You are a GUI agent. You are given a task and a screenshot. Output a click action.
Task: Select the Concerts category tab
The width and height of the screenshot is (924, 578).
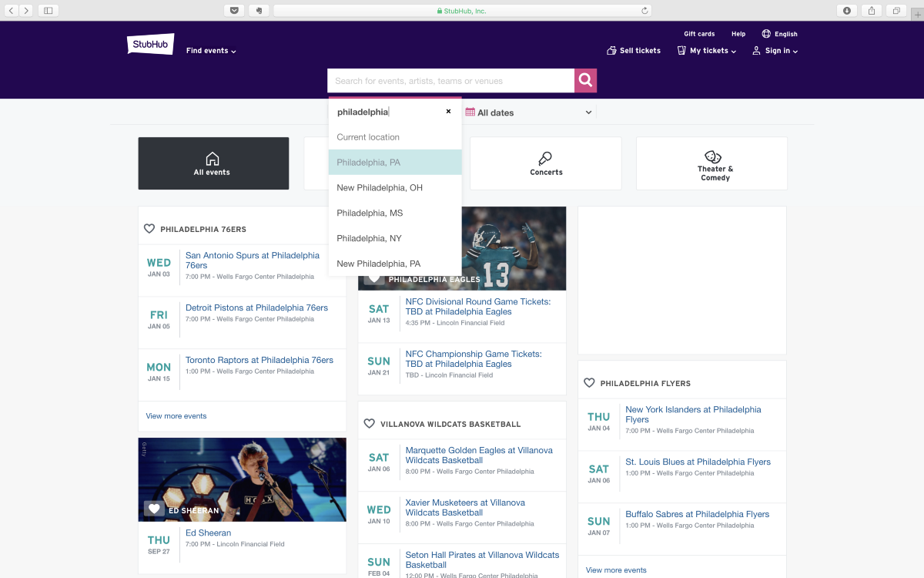546,163
